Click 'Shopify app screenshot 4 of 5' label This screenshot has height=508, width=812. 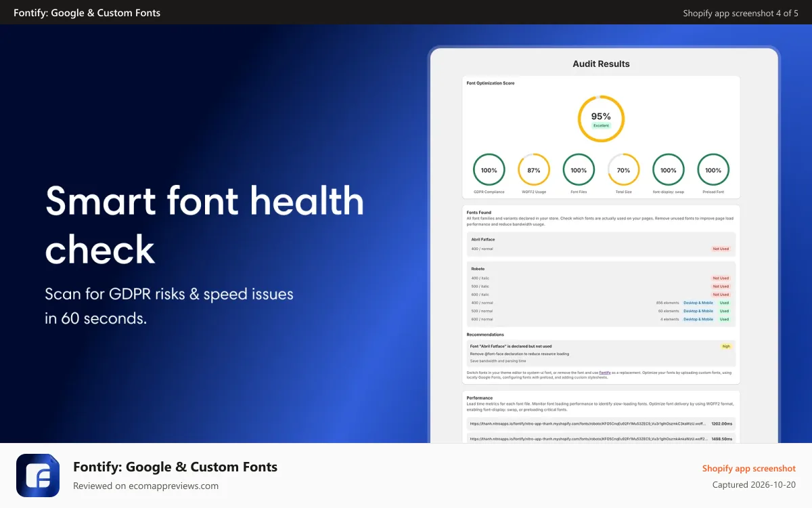pos(740,13)
